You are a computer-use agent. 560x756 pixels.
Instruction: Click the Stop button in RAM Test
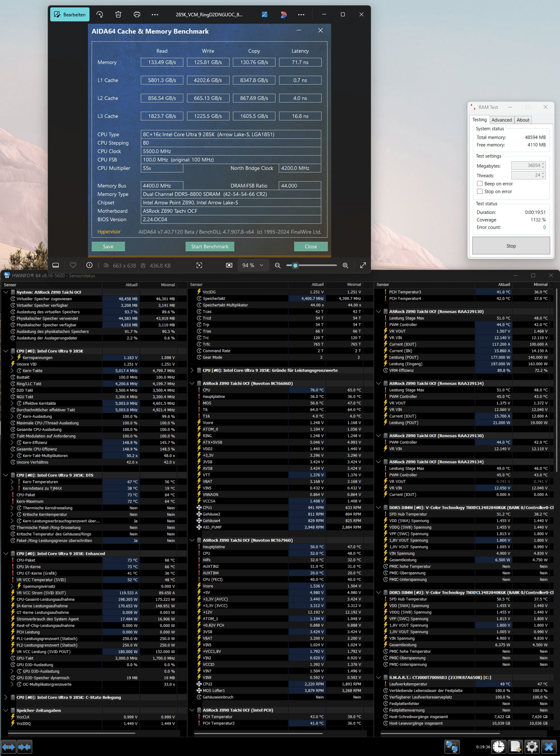point(511,246)
